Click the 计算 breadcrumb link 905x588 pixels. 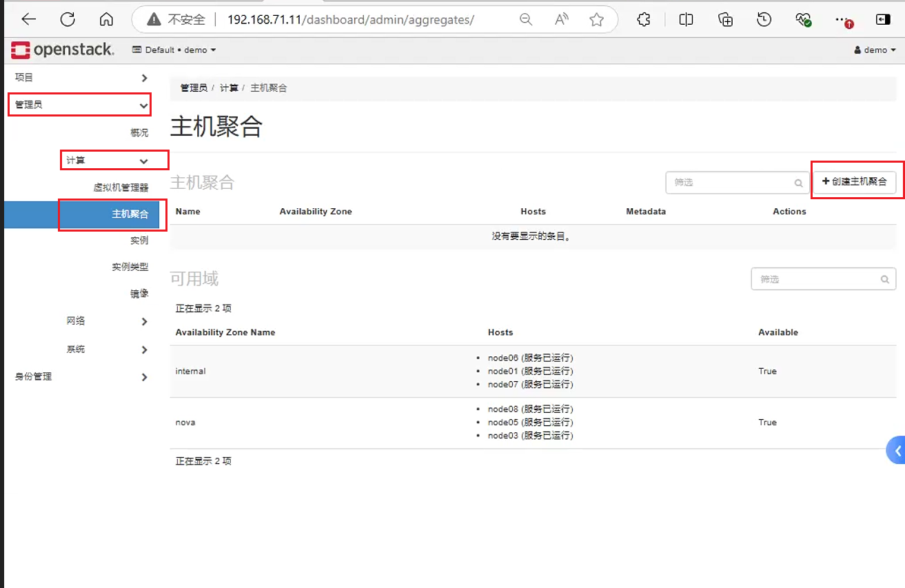[x=229, y=88]
